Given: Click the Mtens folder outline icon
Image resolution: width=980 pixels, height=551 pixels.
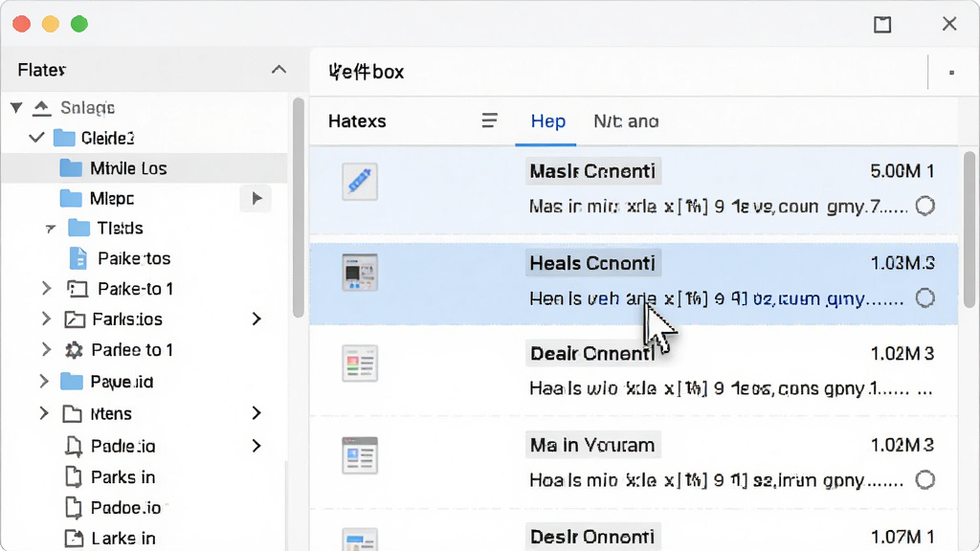Looking at the screenshot, I should [73, 413].
